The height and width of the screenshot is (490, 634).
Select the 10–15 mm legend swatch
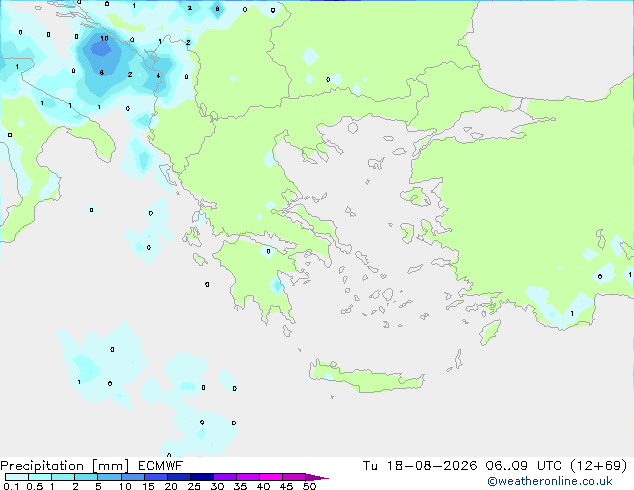[x=132, y=477]
